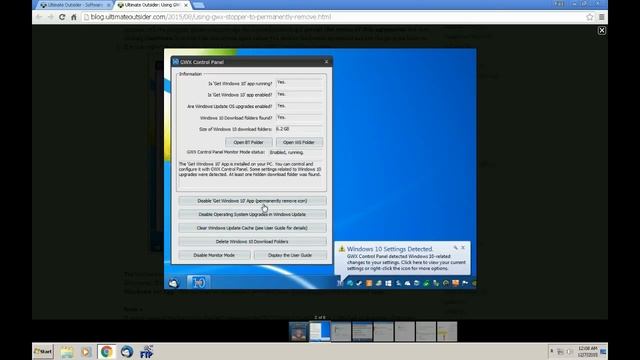640x360 pixels.
Task: Click the balloon's yellow warning triangle icon
Action: point(342,249)
